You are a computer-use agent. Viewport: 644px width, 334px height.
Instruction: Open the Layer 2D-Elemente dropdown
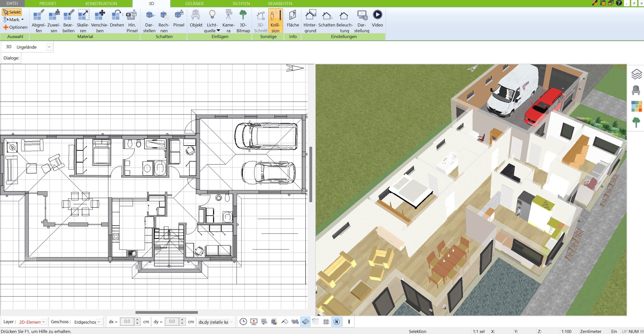33,322
